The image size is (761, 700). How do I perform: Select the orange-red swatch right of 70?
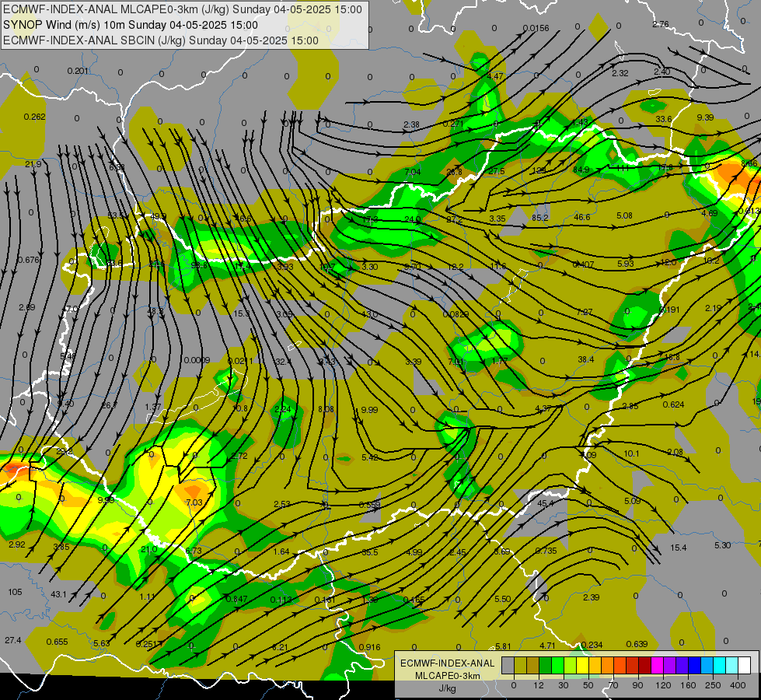(620, 665)
